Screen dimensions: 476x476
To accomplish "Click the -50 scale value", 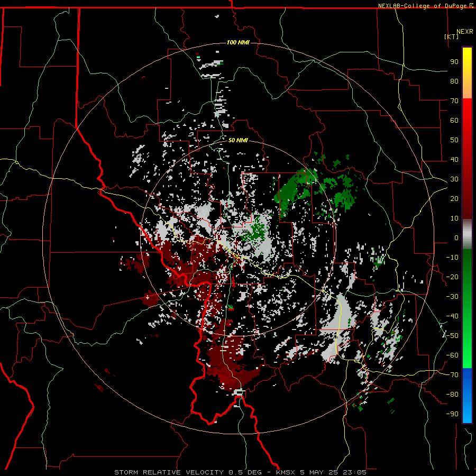I will 452,335.
